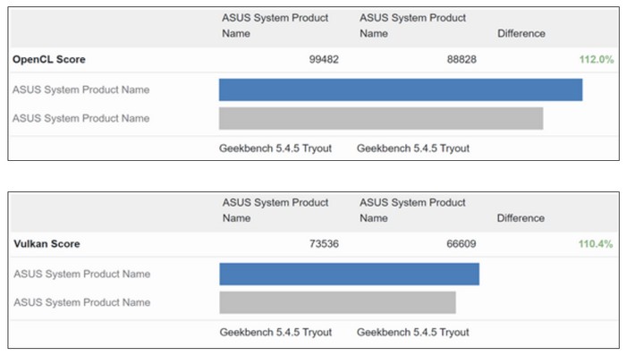Click the 112.0% difference value

coord(596,60)
